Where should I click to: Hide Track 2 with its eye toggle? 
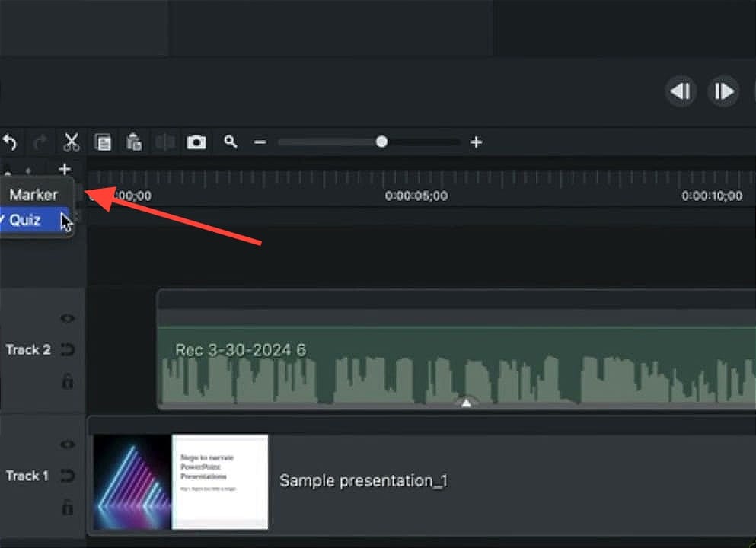coord(67,318)
